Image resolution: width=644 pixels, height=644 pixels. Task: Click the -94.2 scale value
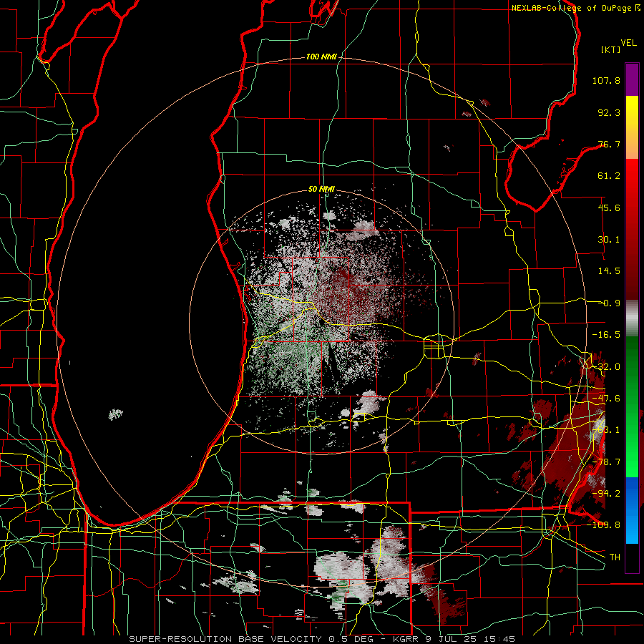point(606,493)
